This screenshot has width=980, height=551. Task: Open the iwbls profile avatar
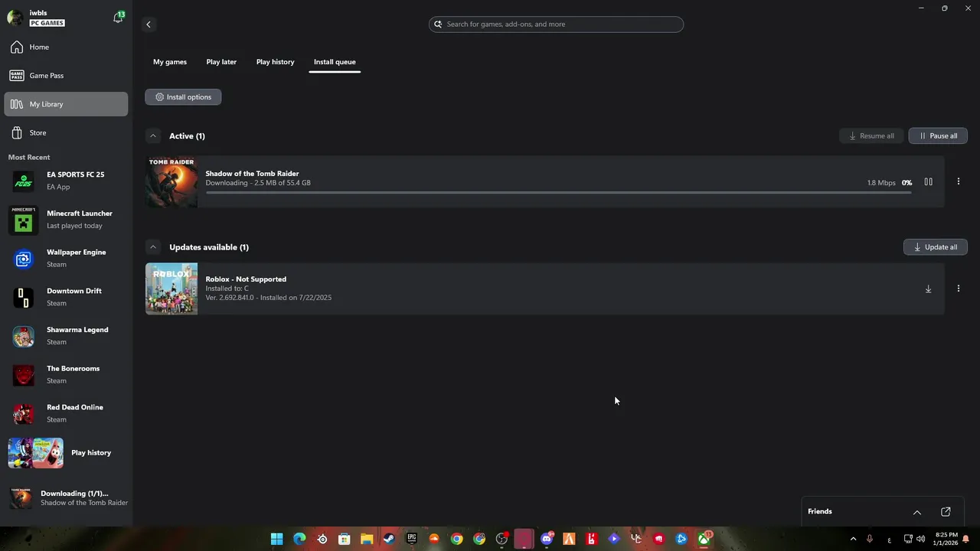15,18
